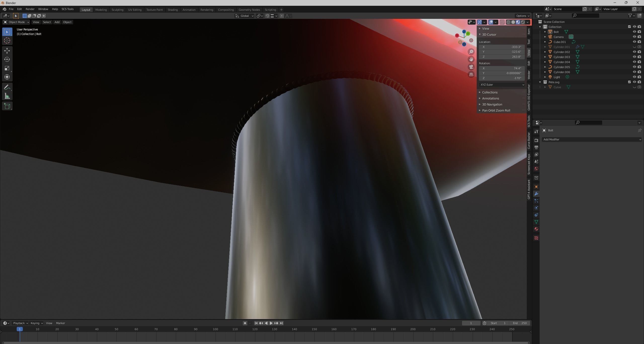Toggle Pete.svg collection exclude checkbox

tap(629, 82)
